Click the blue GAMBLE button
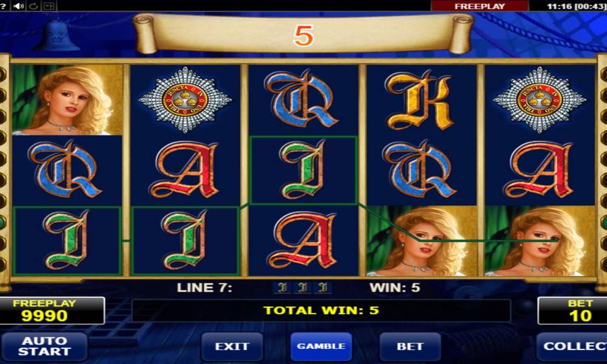607x364 pixels. point(321,346)
